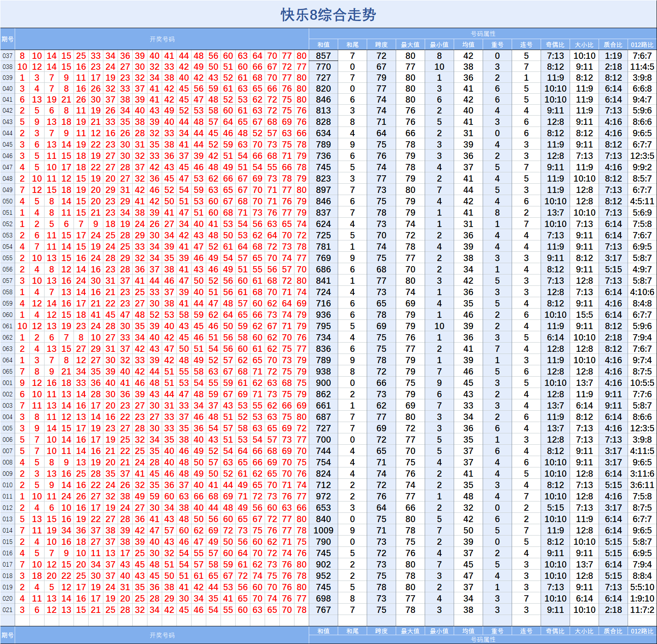Screen dimensions: 657x644
Task: Click the top 重号 column header
Action: click(497, 45)
